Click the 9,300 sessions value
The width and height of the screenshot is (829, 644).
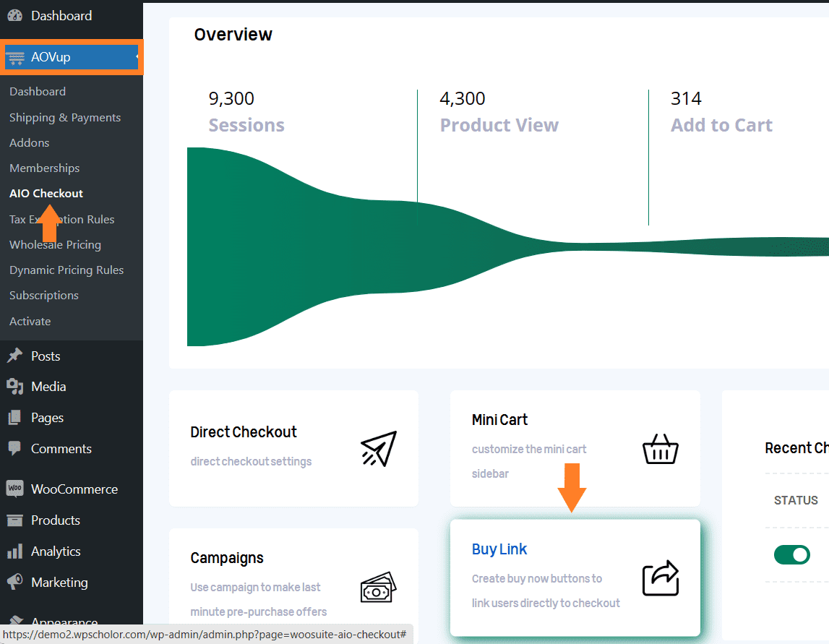point(231,98)
